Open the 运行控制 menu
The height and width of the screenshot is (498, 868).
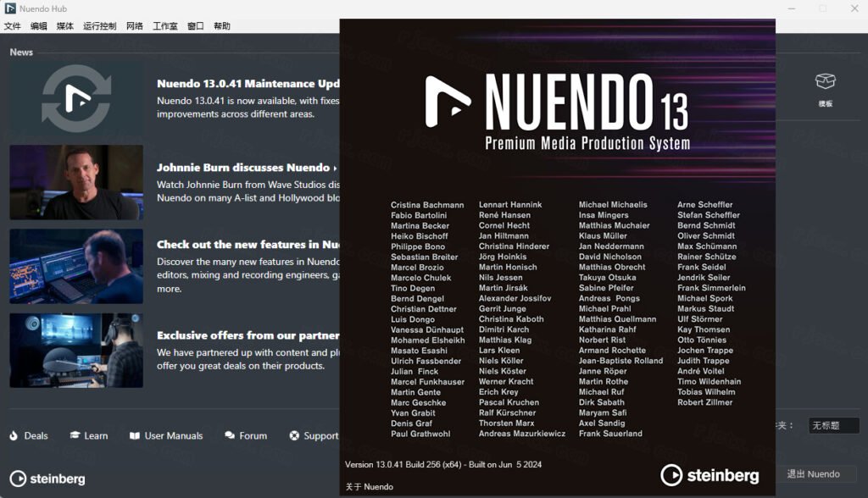pyautogui.click(x=100, y=26)
